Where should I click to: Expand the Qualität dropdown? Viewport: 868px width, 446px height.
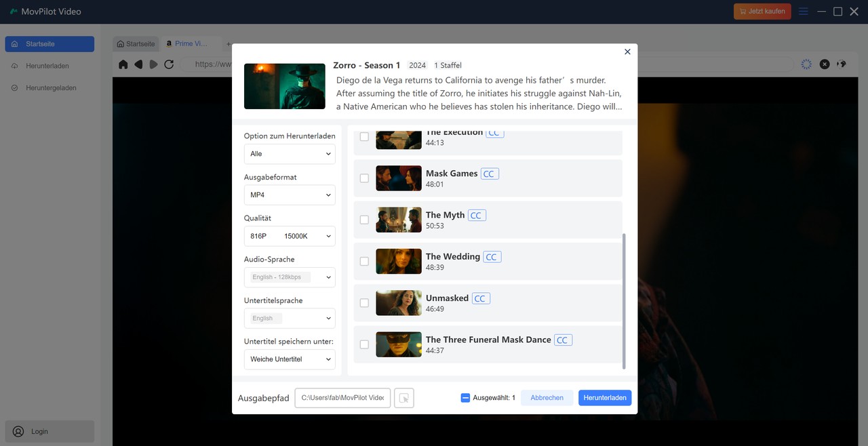tap(290, 236)
